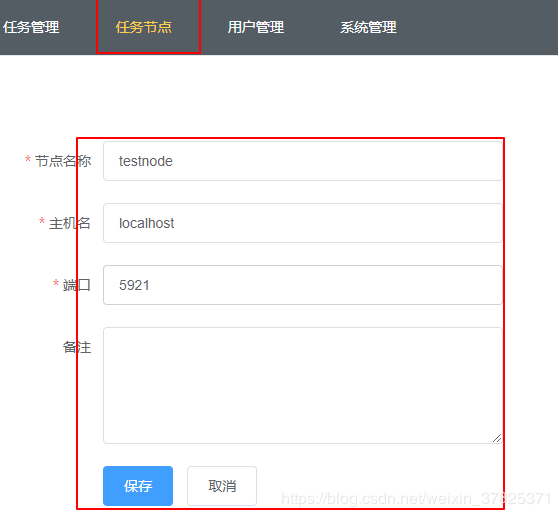Viewport: 559px width, 517px height.
Task: Go to the 系统管理 tab
Action: click(x=368, y=27)
